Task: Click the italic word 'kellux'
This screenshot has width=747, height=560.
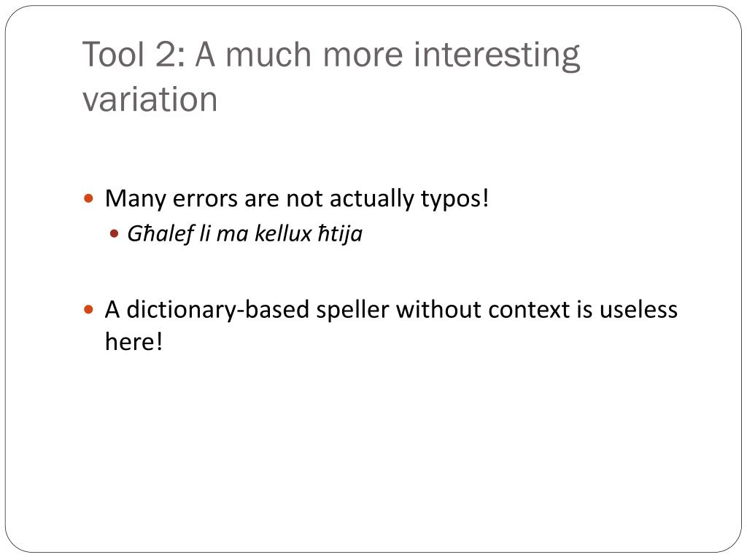Action: tap(283, 233)
